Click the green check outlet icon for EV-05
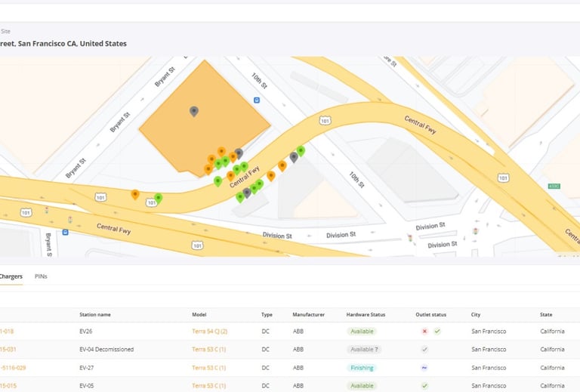The width and height of the screenshot is (580, 392). click(424, 386)
